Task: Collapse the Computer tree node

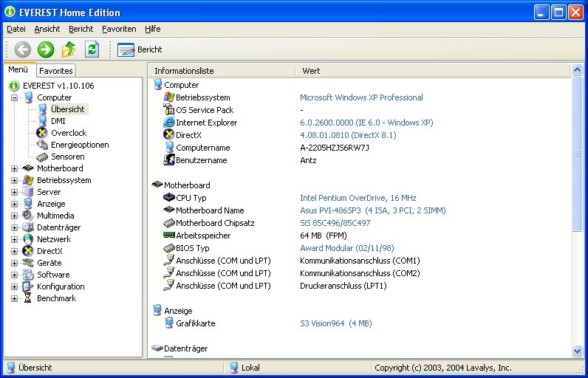Action: point(14,97)
